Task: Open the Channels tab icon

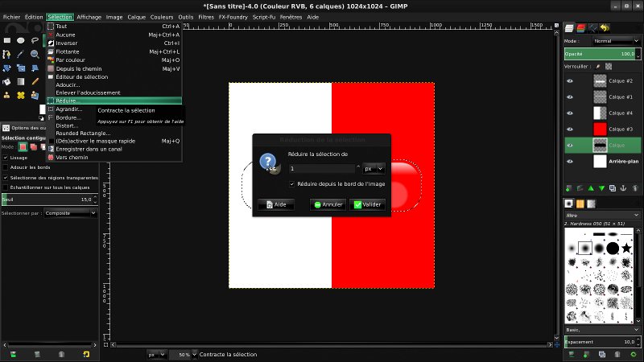Action: [580, 28]
